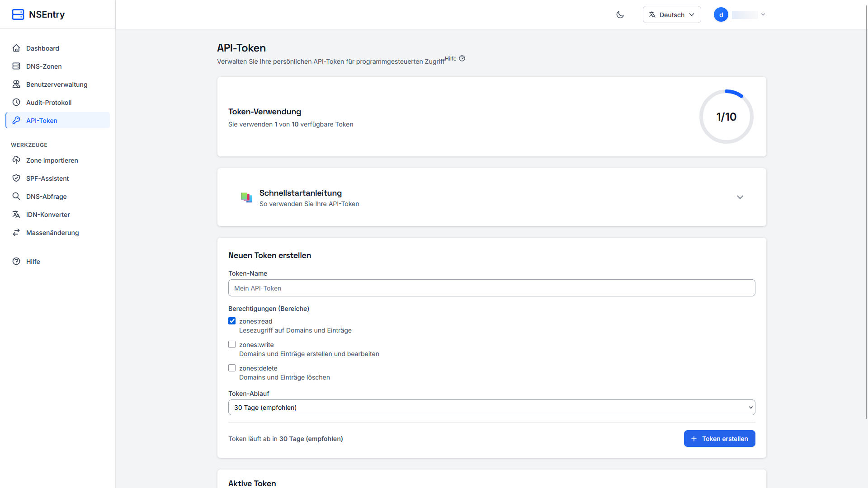Focus the Token-Name input field
The height and width of the screenshot is (488, 868).
(x=491, y=288)
